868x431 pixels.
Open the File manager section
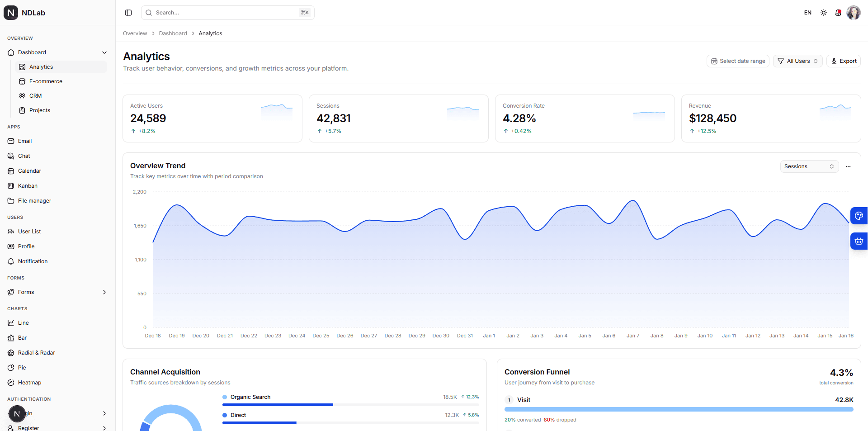[x=34, y=201]
